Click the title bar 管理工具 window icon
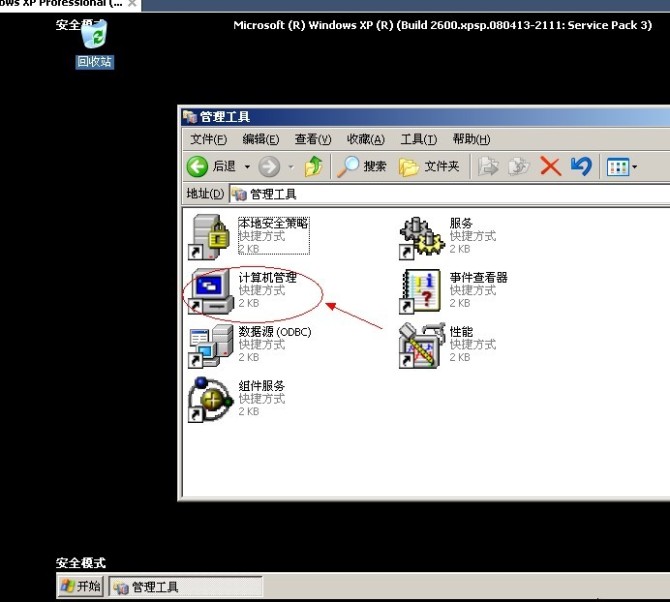This screenshot has height=602, width=670. point(190,116)
